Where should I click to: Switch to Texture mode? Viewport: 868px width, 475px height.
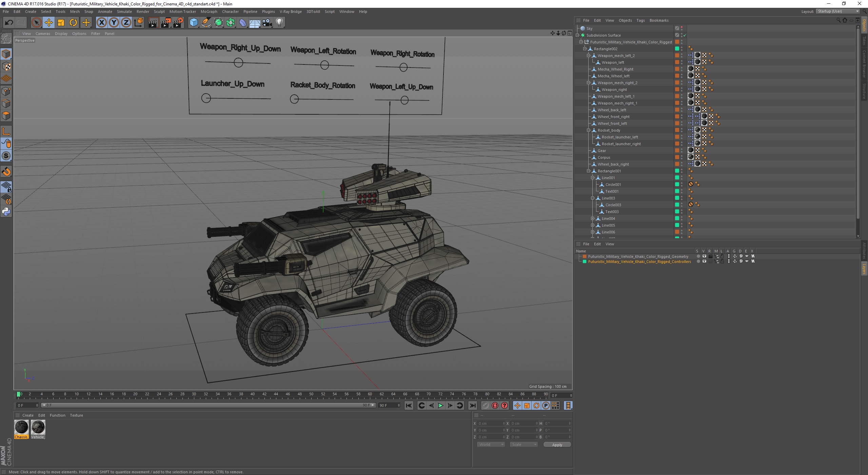[x=6, y=66]
